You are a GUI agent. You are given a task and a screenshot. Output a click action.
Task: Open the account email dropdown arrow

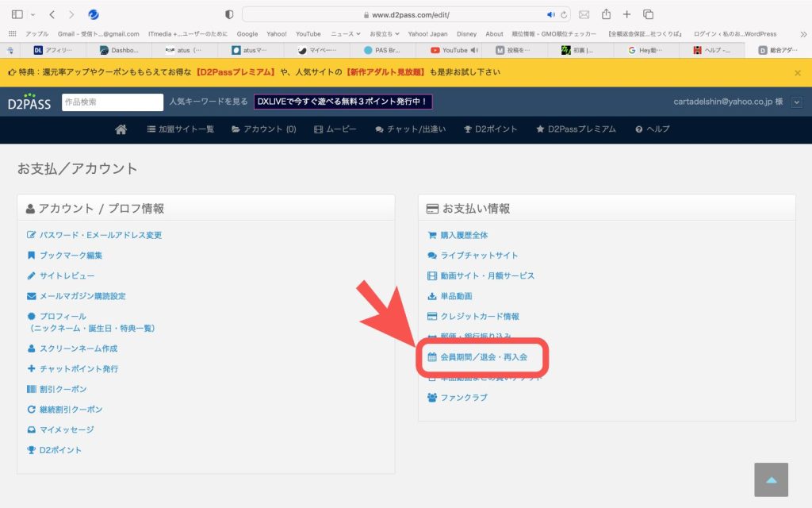tap(796, 102)
